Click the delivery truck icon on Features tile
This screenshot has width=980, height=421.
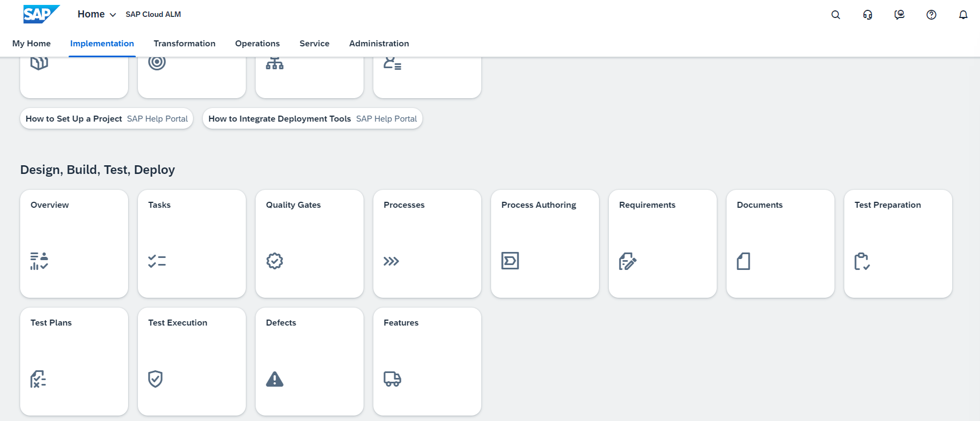click(392, 379)
